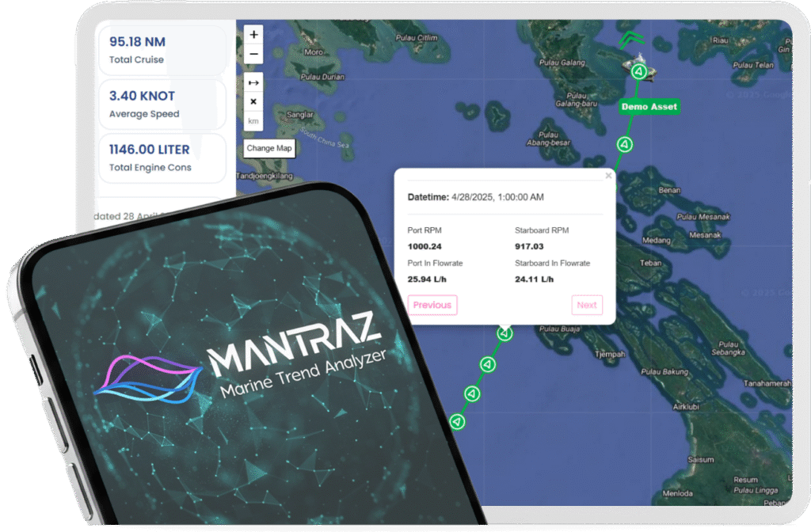Open the Average Speed stat card
This screenshot has width=811, height=532.
(x=161, y=104)
